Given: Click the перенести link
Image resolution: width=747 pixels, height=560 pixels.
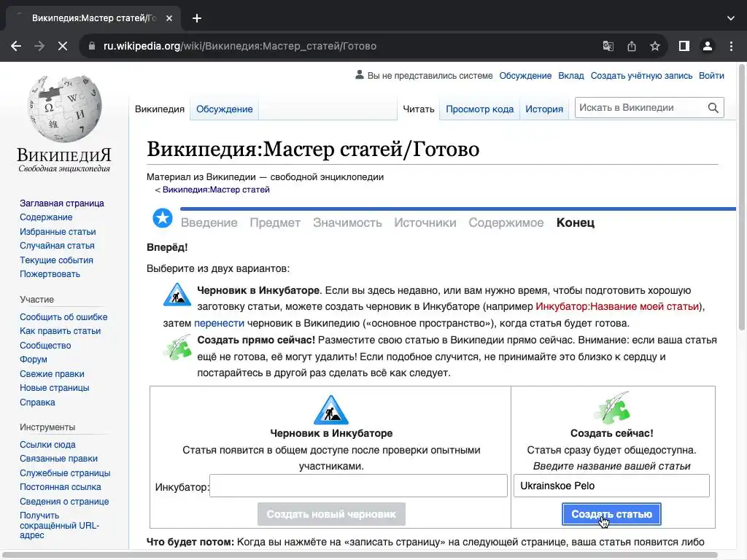Looking at the screenshot, I should [x=219, y=323].
